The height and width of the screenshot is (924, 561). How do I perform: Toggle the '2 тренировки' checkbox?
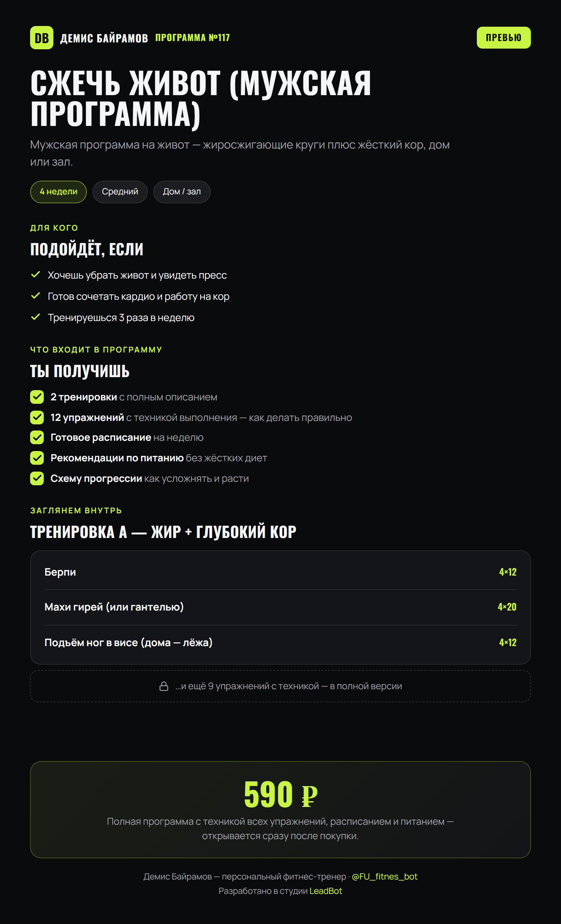pos(37,397)
